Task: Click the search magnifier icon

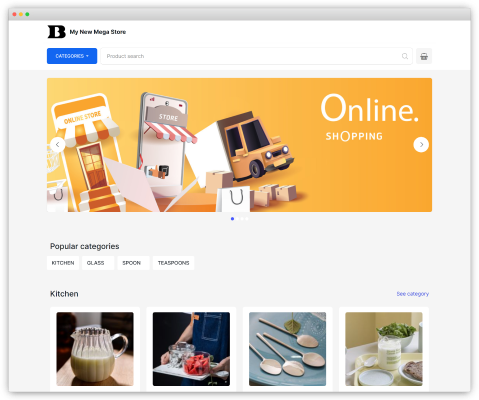Action: coord(405,56)
